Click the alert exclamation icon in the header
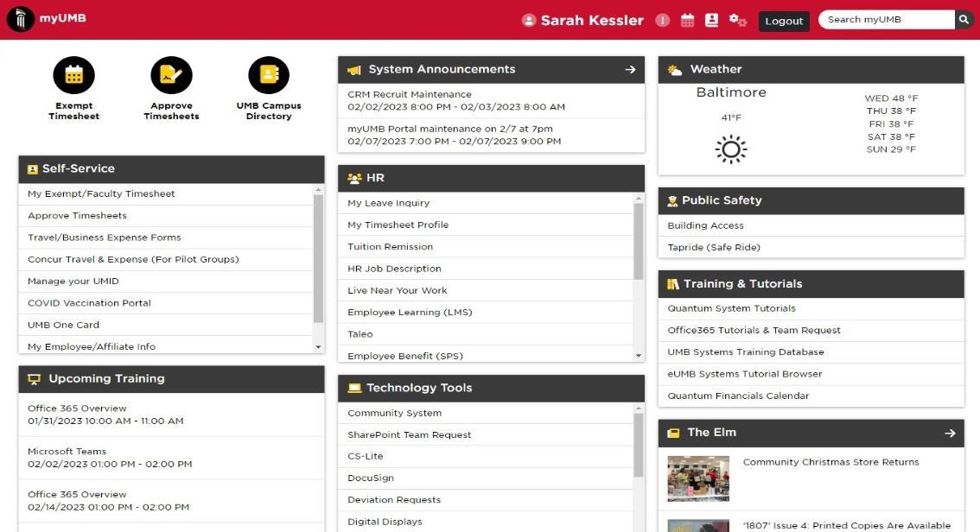 click(662, 19)
